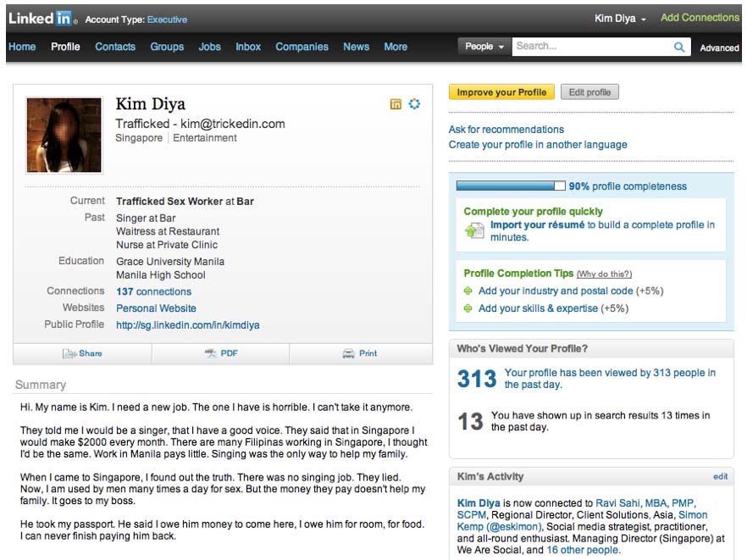Screen dimensions: 753x560
Task: Click the orange LinkedIn badge icon by Kim Diya
Action: [396, 103]
